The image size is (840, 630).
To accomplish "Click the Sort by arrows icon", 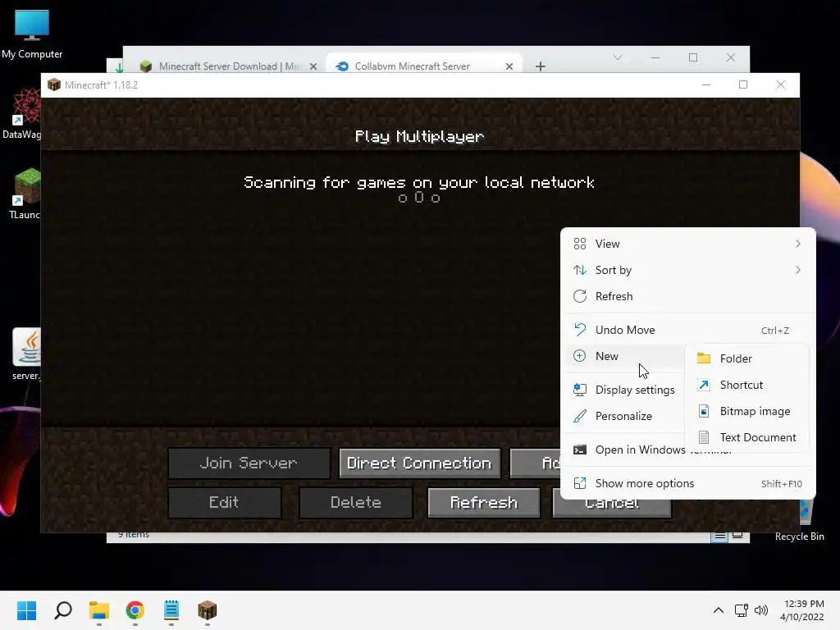I will (x=580, y=270).
